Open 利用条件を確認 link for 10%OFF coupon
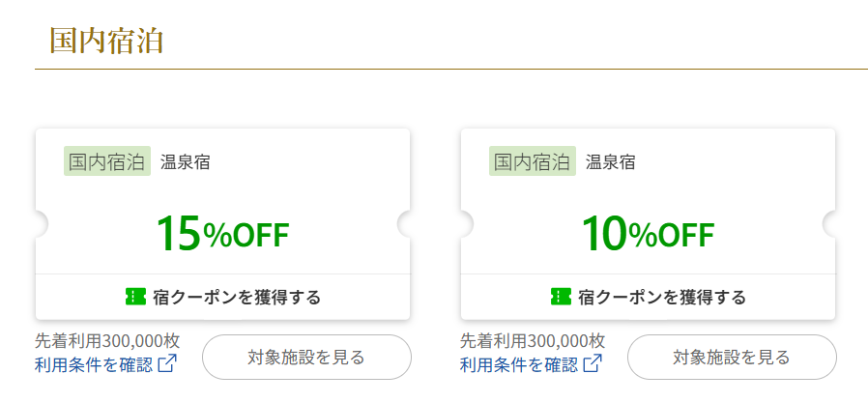868x403 pixels. tap(519, 364)
